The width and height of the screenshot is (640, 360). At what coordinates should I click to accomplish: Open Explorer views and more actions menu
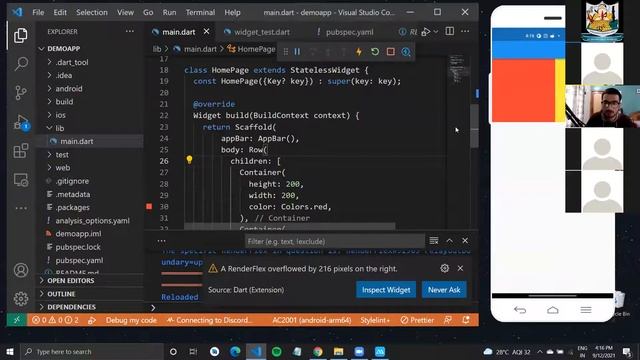coord(130,31)
